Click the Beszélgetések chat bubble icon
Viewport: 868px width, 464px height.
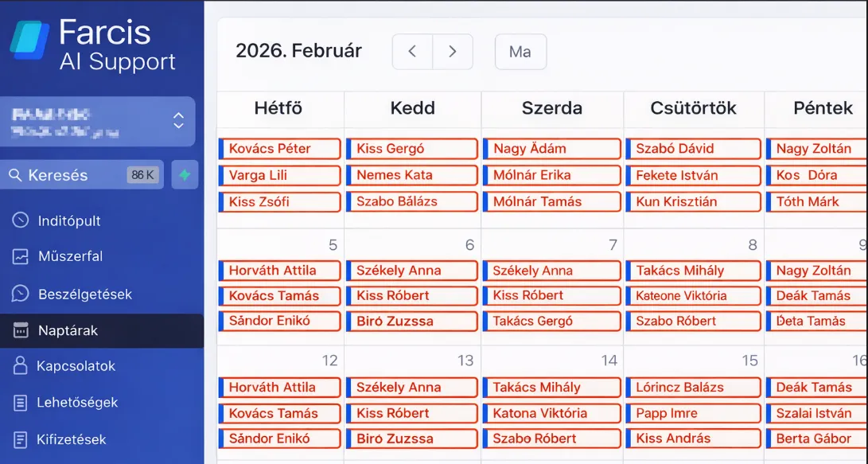pyautogui.click(x=21, y=294)
